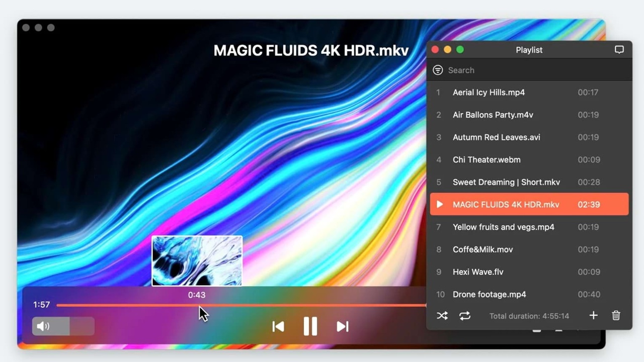This screenshot has width=644, height=362.
Task: Toggle repeat mode in playlist
Action: [465, 316]
